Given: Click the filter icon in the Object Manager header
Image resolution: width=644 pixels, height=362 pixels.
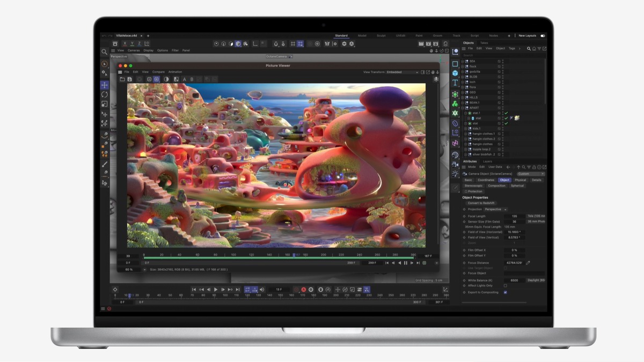Looking at the screenshot, I should (x=539, y=49).
